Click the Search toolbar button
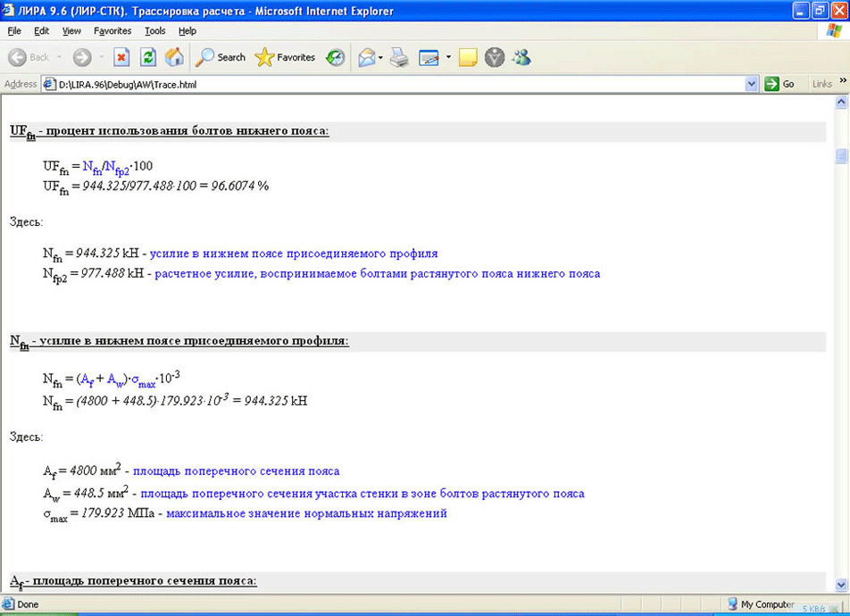Image resolution: width=850 pixels, height=616 pixels. pyautogui.click(x=221, y=57)
